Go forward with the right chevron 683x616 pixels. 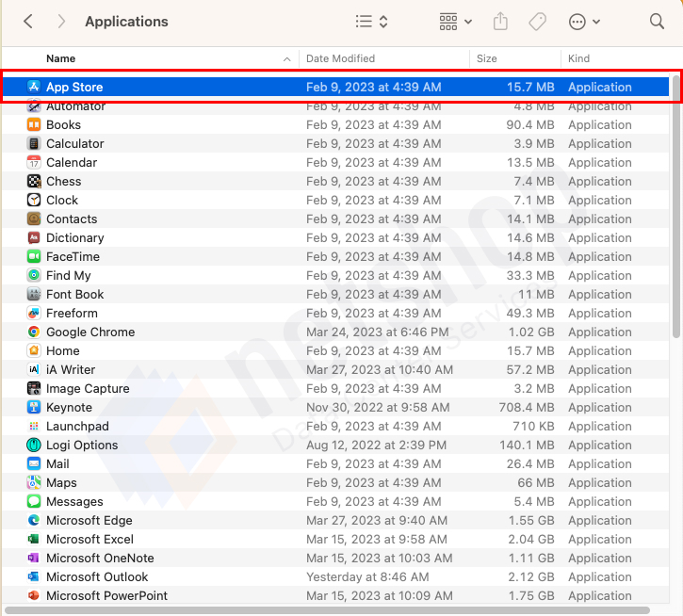click(x=61, y=22)
